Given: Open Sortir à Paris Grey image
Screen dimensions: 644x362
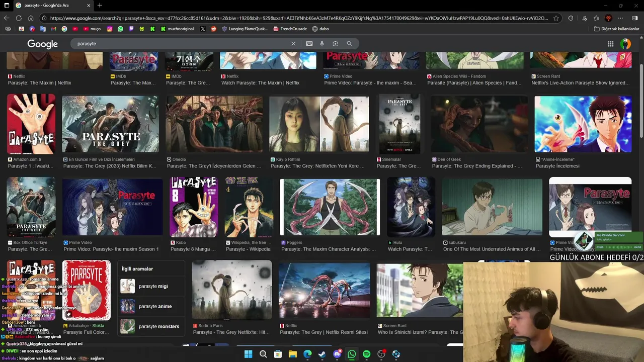Looking at the screenshot, I should [232, 290].
